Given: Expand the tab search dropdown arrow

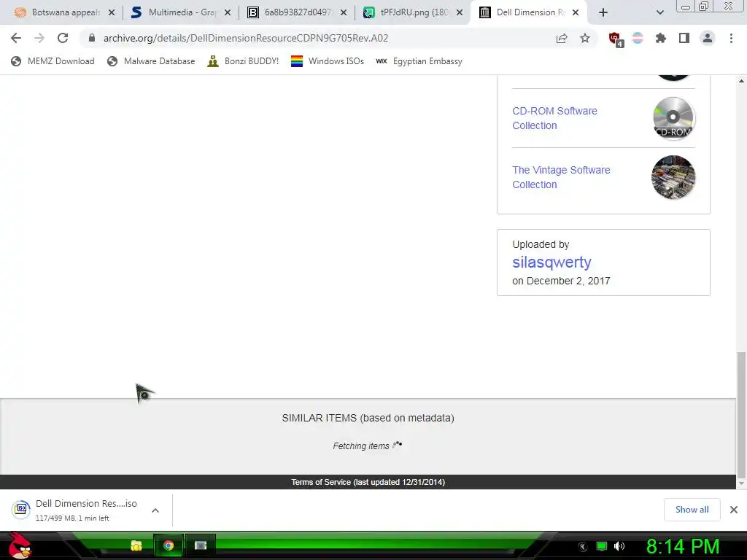Looking at the screenshot, I should click(659, 12).
